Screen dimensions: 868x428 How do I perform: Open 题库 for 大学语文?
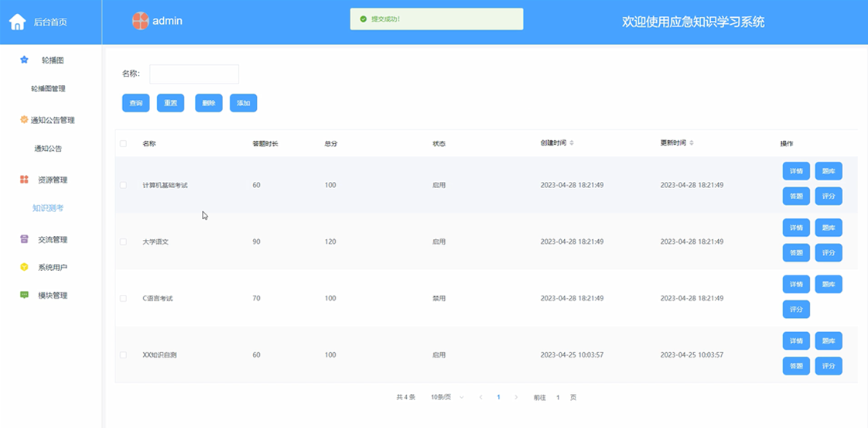click(829, 228)
